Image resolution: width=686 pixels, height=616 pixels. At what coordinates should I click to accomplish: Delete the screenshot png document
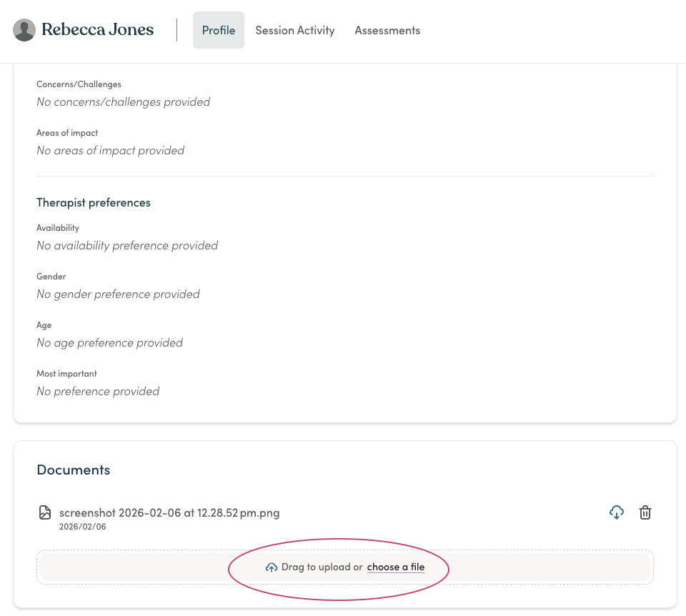click(x=645, y=512)
